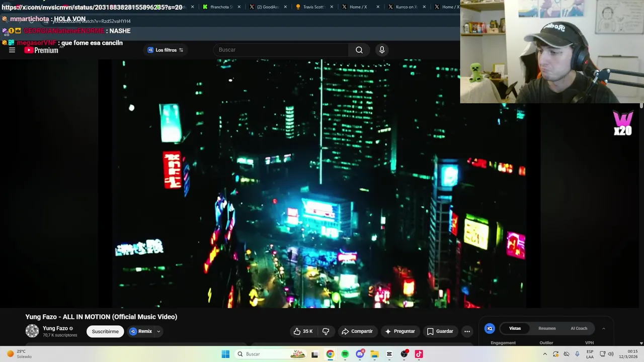
Task: Open the pink TikTok taskbar app
Action: (419, 354)
